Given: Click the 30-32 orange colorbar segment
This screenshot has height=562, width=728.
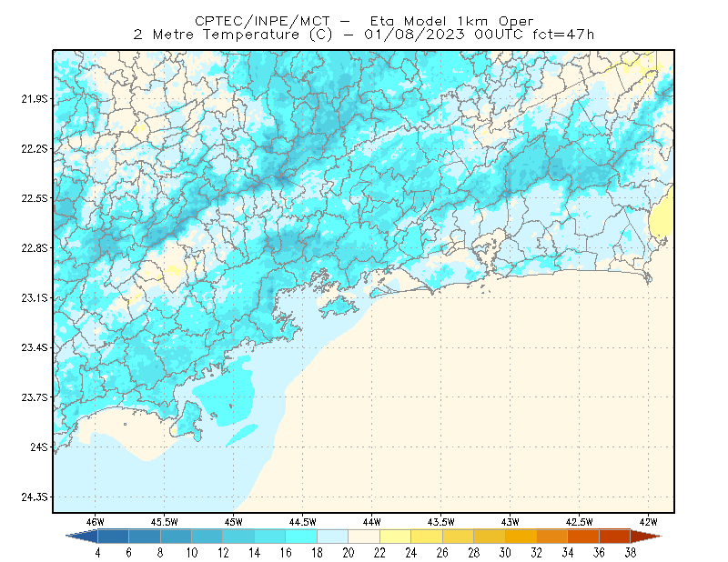Looking at the screenshot, I should click(521, 537).
